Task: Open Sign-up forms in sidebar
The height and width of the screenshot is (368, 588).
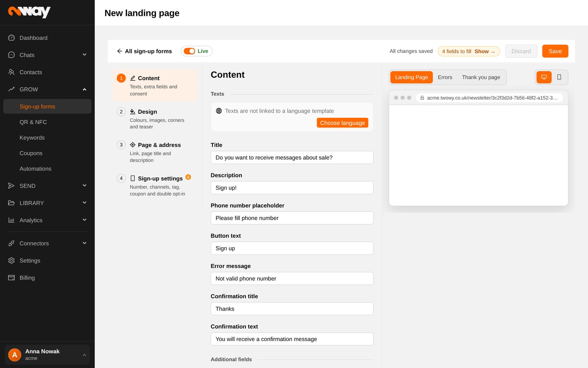Action: [47, 106]
